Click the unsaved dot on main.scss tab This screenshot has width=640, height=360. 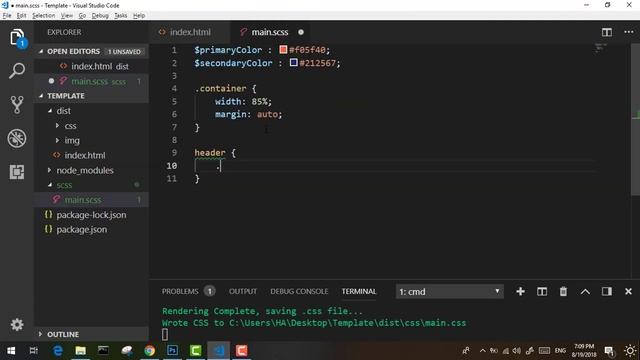tap(301, 32)
